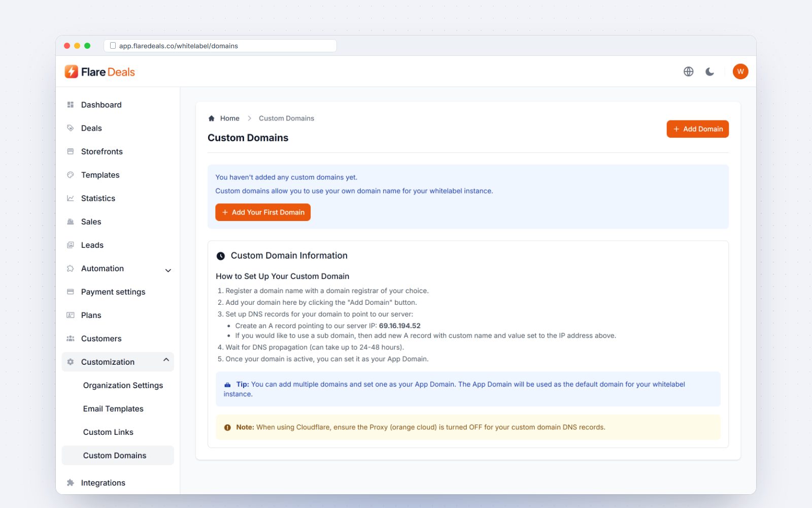This screenshot has height=508, width=812.
Task: Click the Add Domain button
Action: (697, 129)
